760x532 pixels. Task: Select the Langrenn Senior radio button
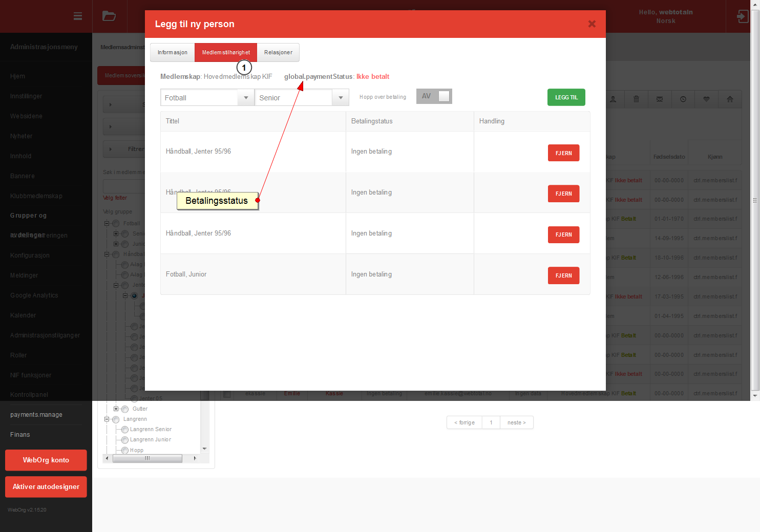point(125,430)
